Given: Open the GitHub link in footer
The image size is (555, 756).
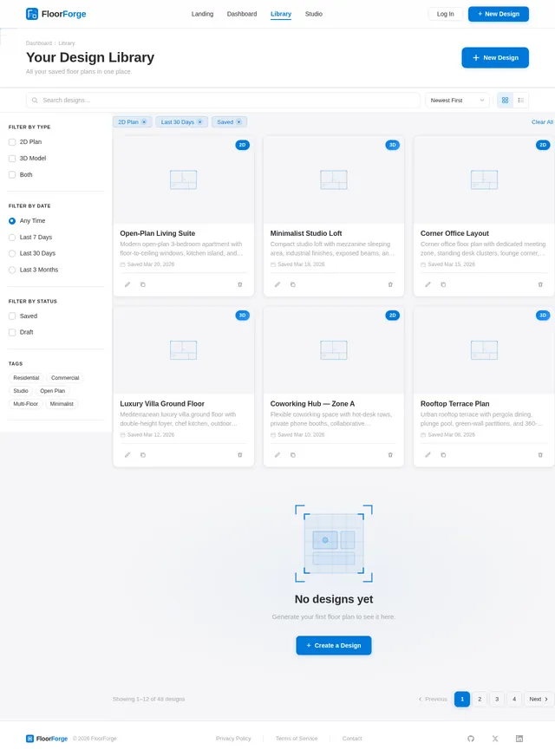Looking at the screenshot, I should click(x=471, y=739).
